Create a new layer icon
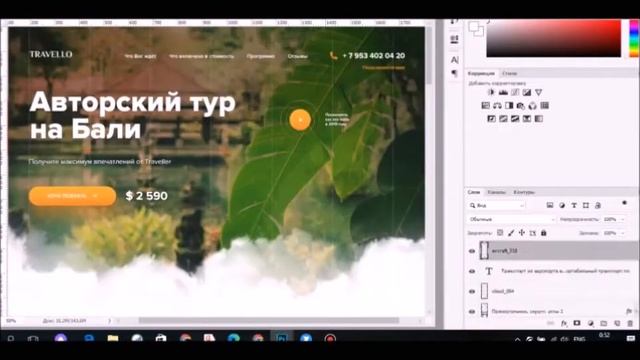 click(617, 323)
